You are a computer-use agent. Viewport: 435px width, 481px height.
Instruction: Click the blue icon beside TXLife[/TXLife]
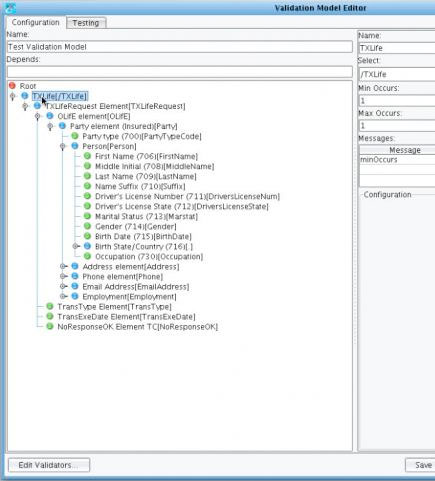[x=25, y=96]
